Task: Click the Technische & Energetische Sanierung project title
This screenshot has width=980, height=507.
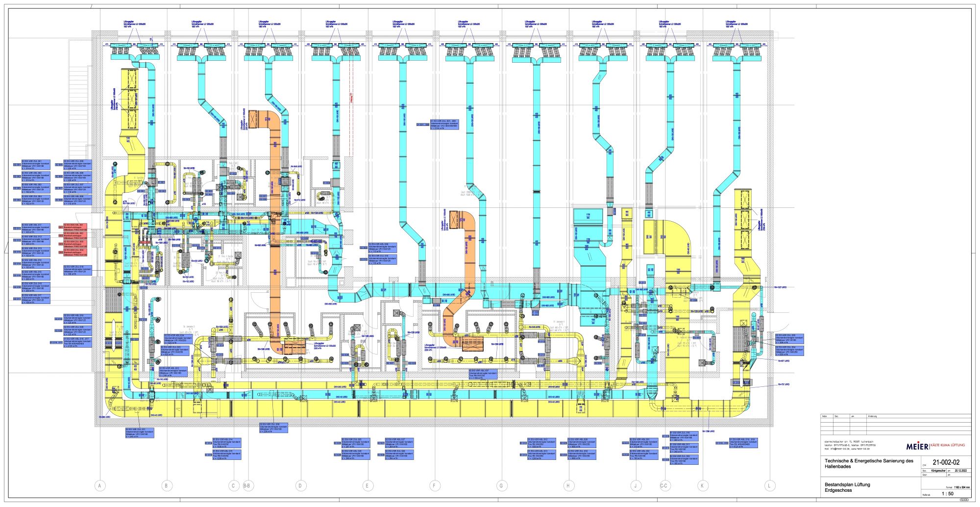Action: [868, 463]
